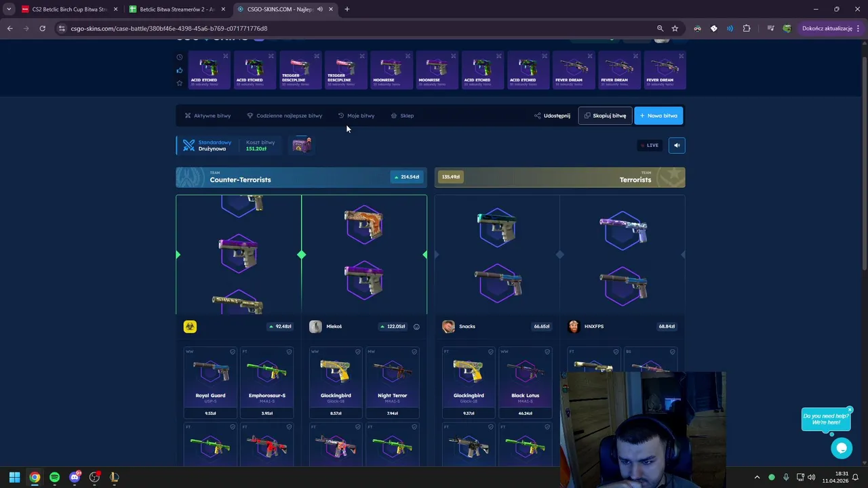Open the yellow biohazard player avatar
Viewport: 868px width, 488px height.
click(x=190, y=327)
